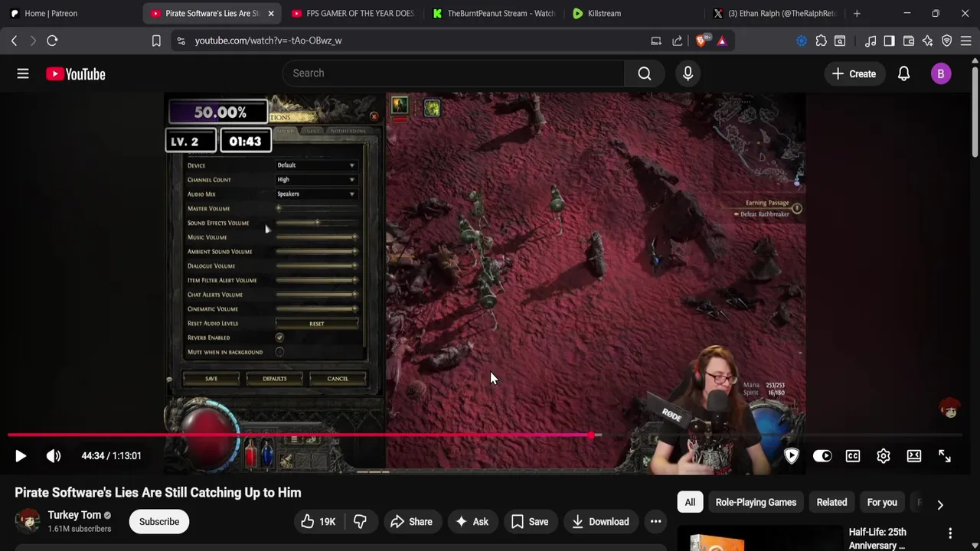The height and width of the screenshot is (551, 980).
Task: Click the browser address bar URL
Action: tap(268, 41)
